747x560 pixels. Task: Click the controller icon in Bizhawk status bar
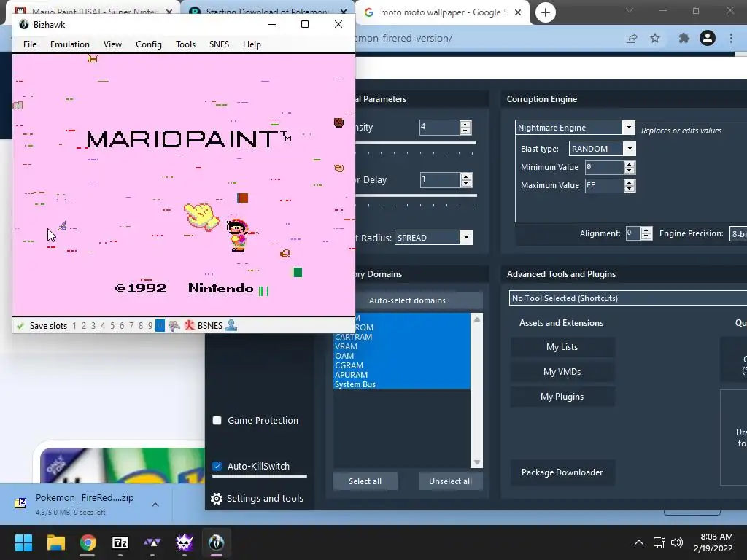(174, 326)
